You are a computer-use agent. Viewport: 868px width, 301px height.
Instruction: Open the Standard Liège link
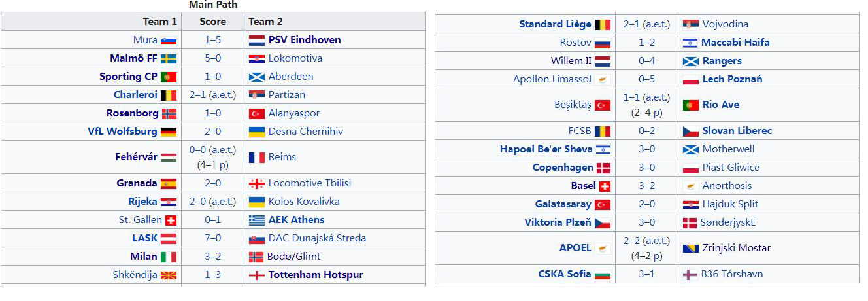click(x=555, y=24)
